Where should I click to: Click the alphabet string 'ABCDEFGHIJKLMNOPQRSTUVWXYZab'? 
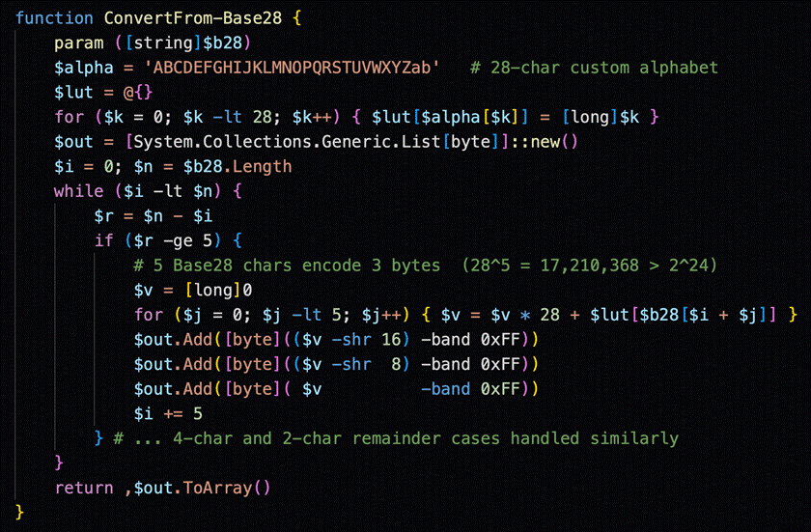pyautogui.click(x=292, y=68)
